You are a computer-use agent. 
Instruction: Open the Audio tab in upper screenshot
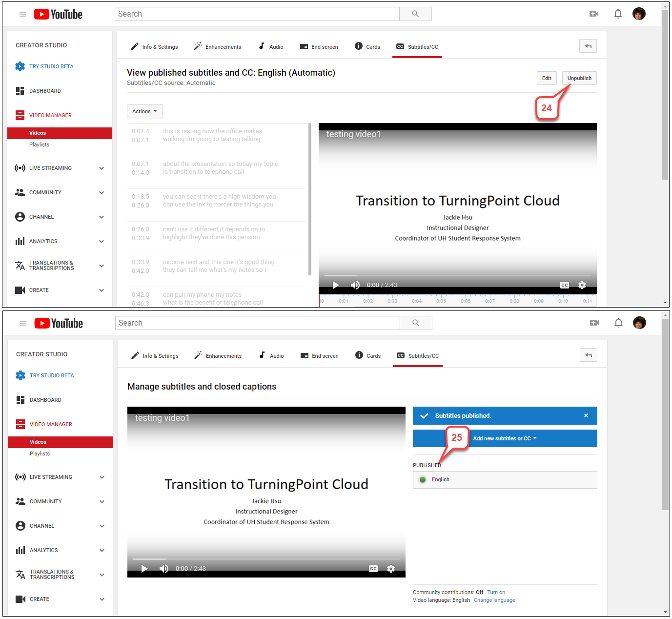pos(271,47)
